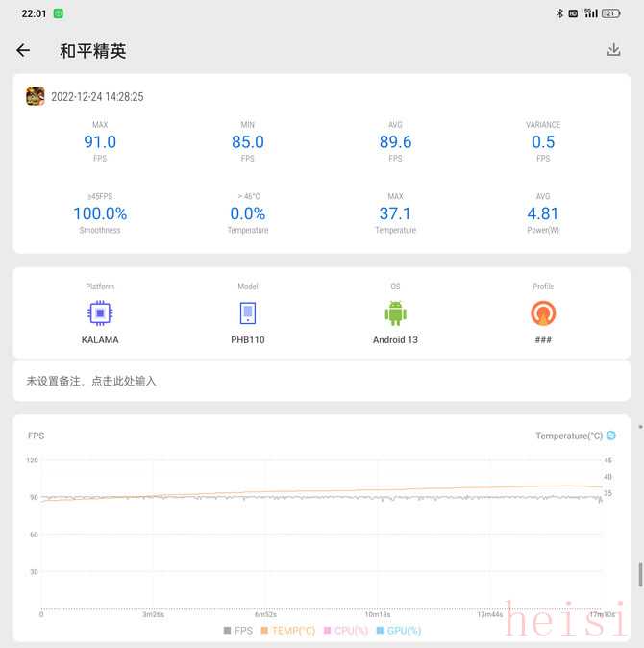Image resolution: width=644 pixels, height=648 pixels.
Task: Tap the page scrollbar handle
Action: [x=640, y=574]
